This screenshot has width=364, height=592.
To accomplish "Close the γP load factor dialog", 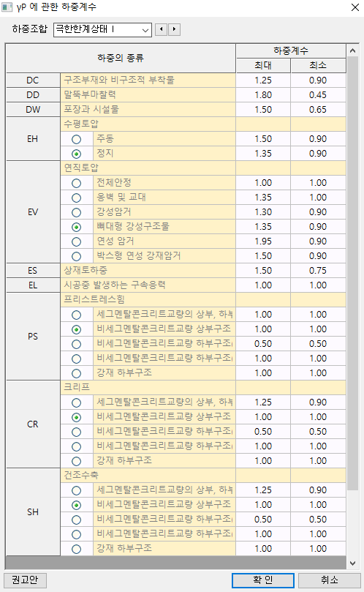I will coord(355,7).
